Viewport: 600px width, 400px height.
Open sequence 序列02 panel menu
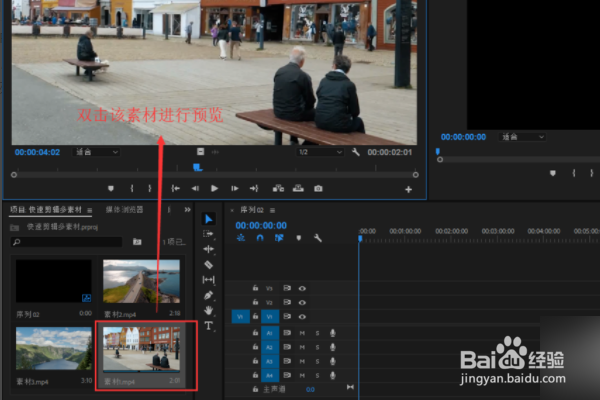pyautogui.click(x=272, y=210)
